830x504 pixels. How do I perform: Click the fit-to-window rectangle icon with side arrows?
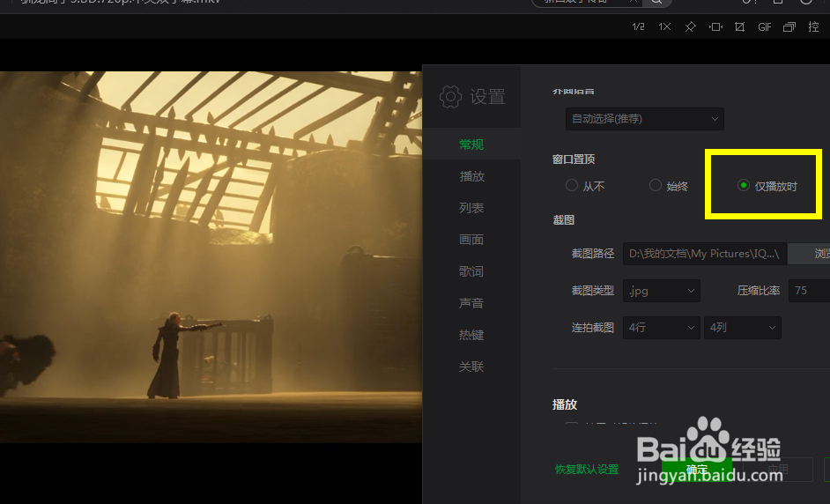click(715, 26)
